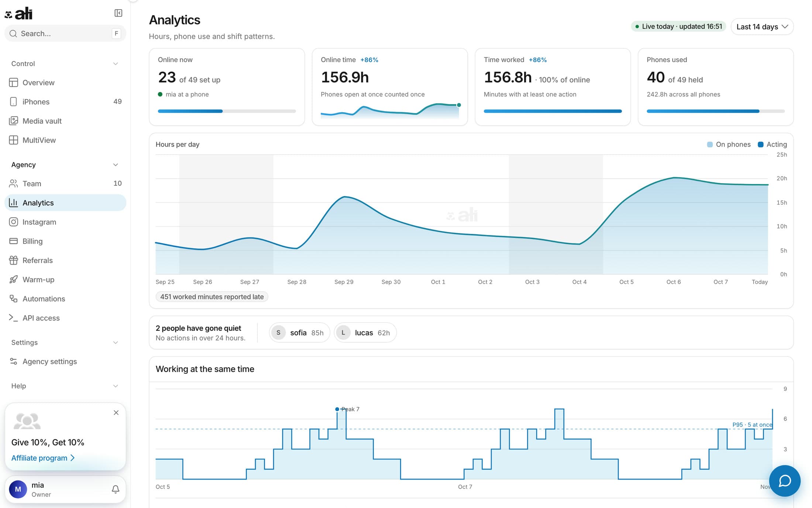Open the API access terminal icon

(14, 318)
